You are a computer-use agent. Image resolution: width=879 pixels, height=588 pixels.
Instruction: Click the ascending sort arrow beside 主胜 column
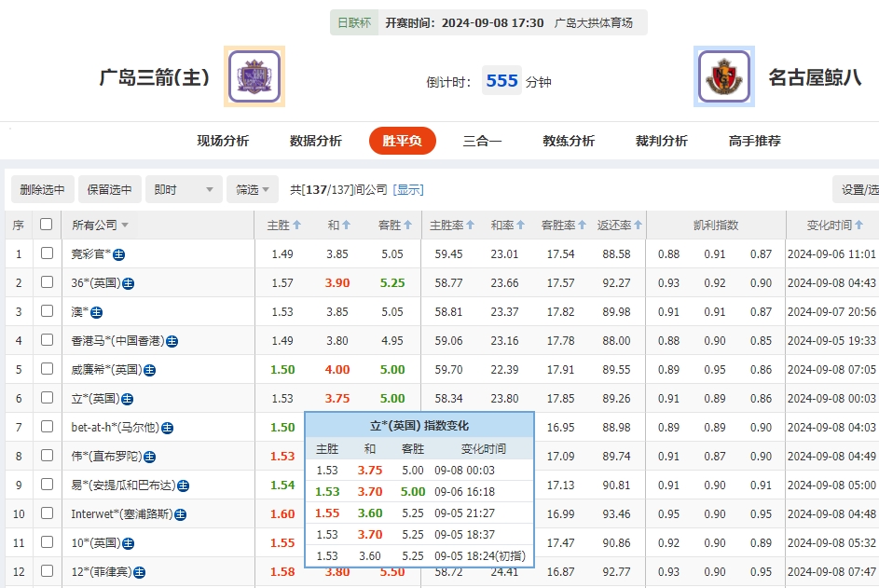[295, 225]
